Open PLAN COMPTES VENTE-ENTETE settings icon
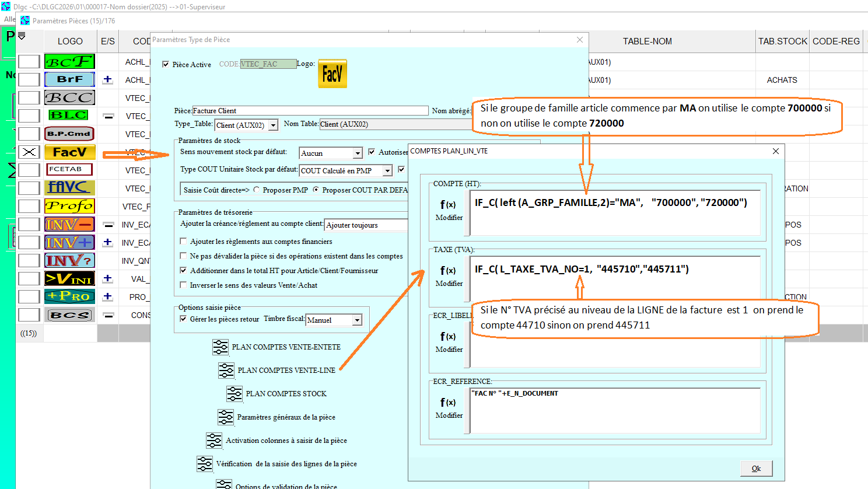The width and height of the screenshot is (868, 489). [220, 347]
